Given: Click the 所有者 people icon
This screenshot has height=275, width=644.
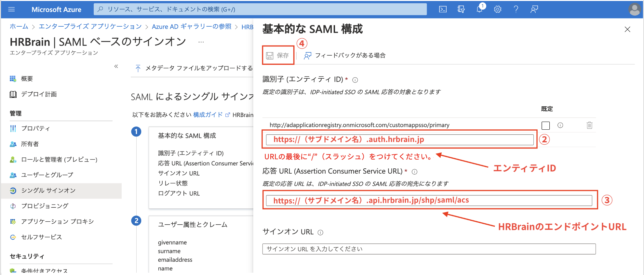Looking at the screenshot, I should [13, 144].
